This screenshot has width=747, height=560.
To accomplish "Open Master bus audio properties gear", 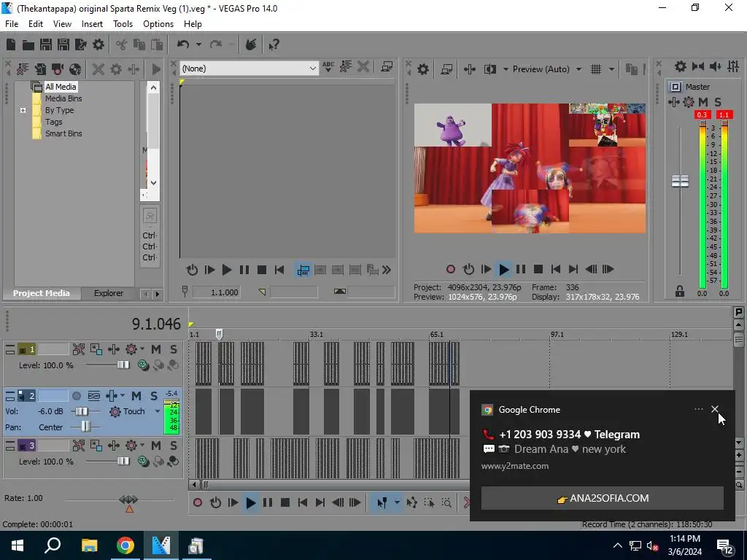I will (681, 66).
